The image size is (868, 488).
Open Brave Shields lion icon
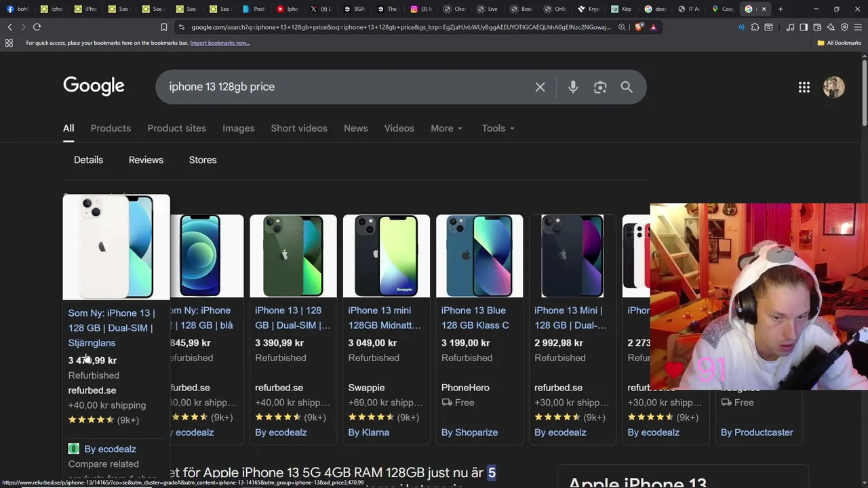click(639, 27)
